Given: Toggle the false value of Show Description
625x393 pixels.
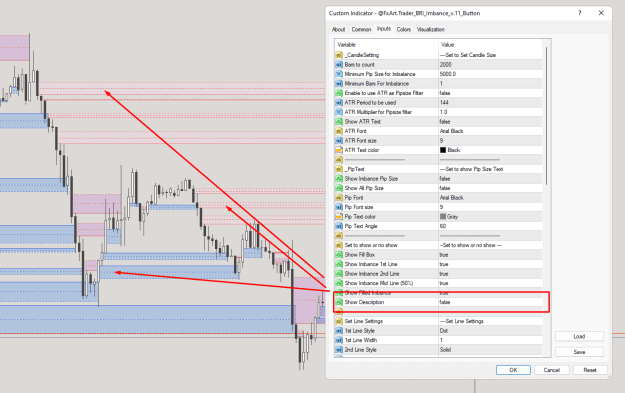Looking at the screenshot, I should point(445,302).
